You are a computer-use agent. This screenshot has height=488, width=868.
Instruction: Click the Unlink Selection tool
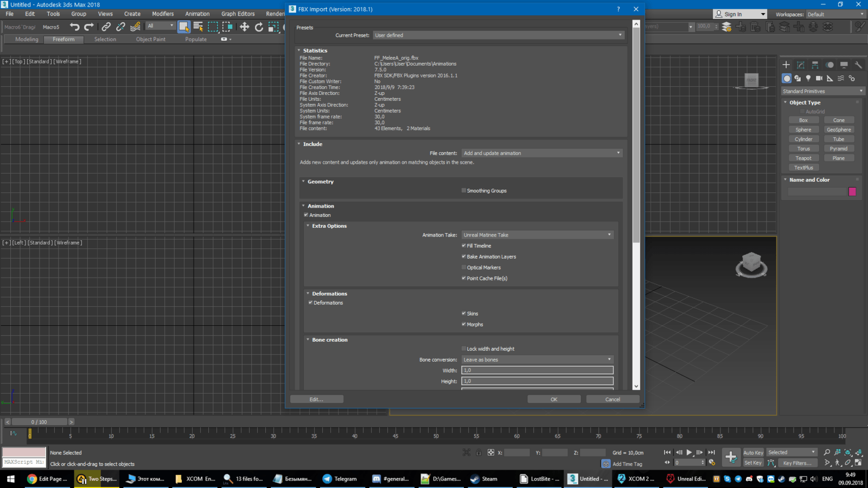coord(120,27)
